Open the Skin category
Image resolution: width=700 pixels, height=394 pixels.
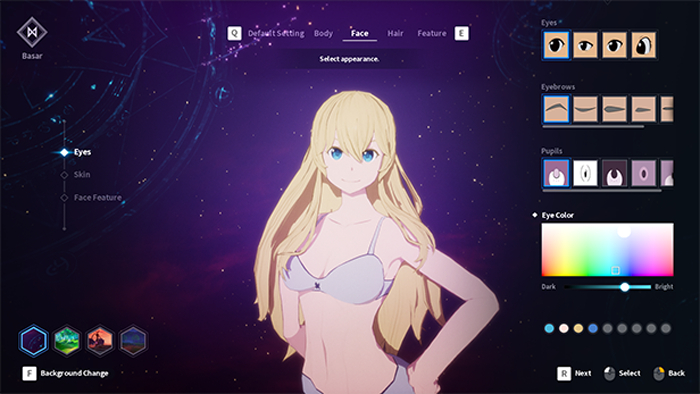click(82, 174)
